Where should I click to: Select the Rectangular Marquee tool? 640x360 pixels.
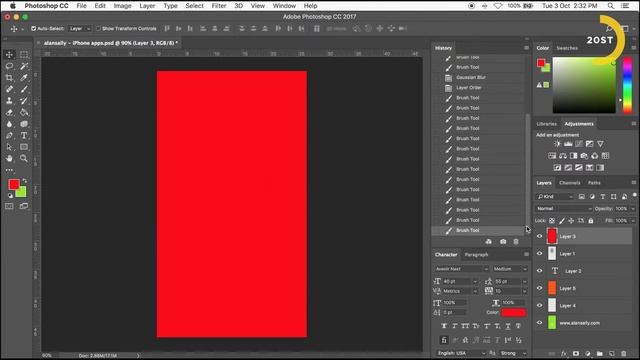pyautogui.click(x=24, y=54)
